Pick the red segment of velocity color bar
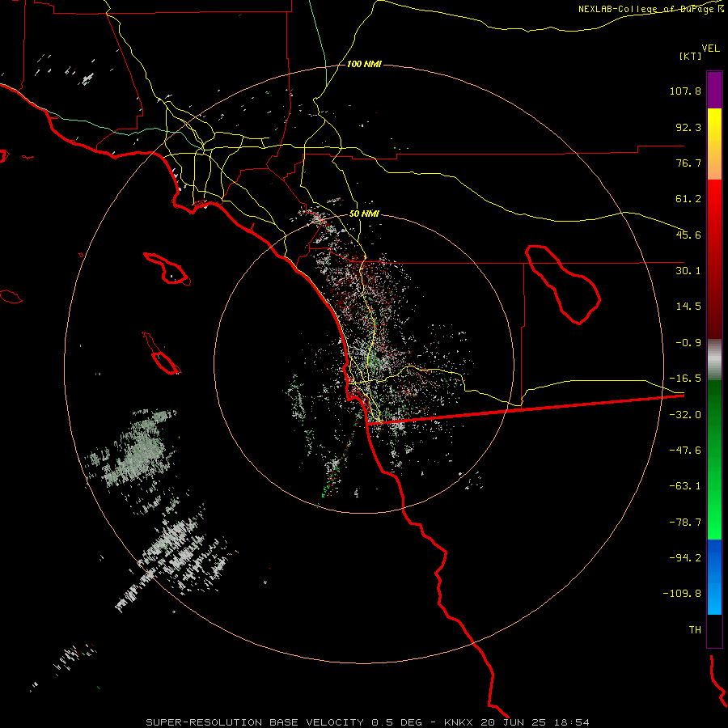 (x=714, y=259)
